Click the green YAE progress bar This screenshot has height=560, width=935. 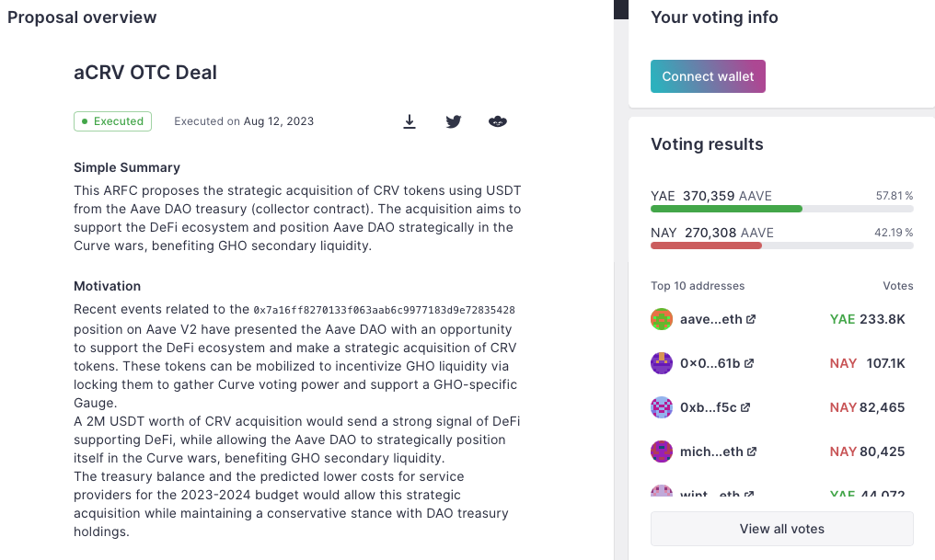(726, 209)
